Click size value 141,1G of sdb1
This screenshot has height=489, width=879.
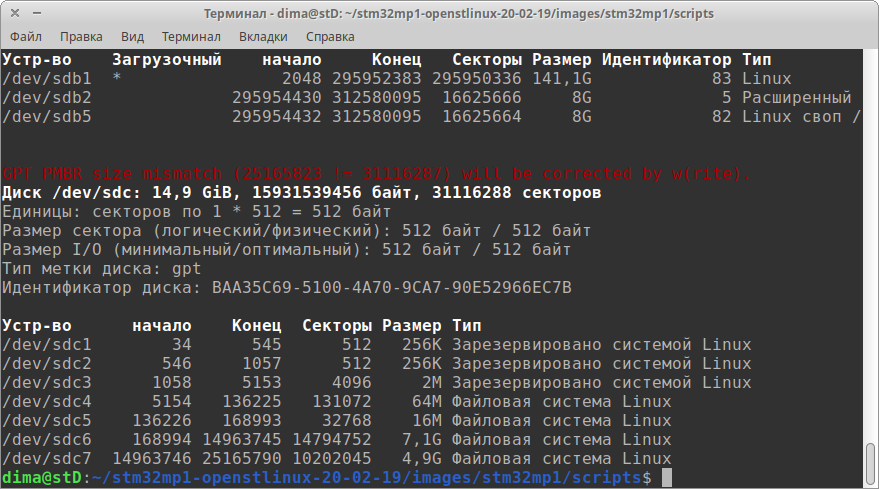click(x=562, y=79)
